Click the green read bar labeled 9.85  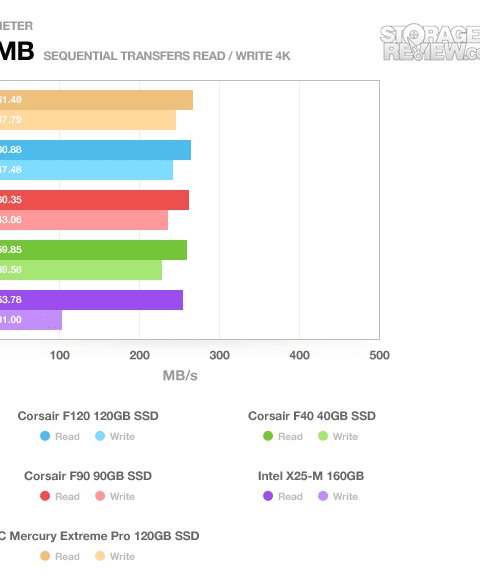coord(93,250)
